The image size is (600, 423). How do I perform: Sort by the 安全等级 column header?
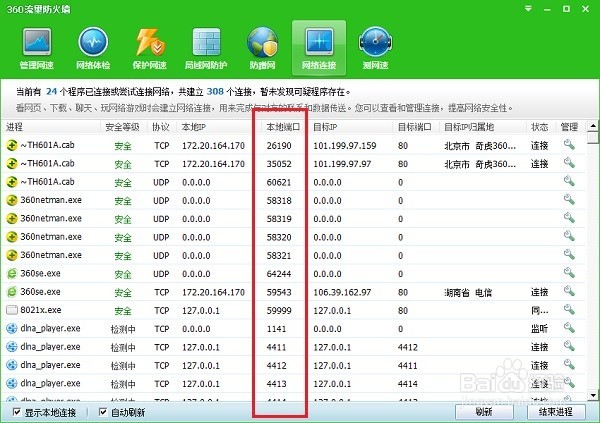click(123, 127)
